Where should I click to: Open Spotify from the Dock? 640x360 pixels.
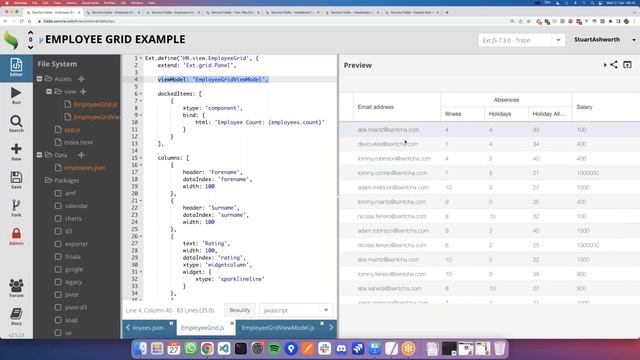tap(274, 349)
